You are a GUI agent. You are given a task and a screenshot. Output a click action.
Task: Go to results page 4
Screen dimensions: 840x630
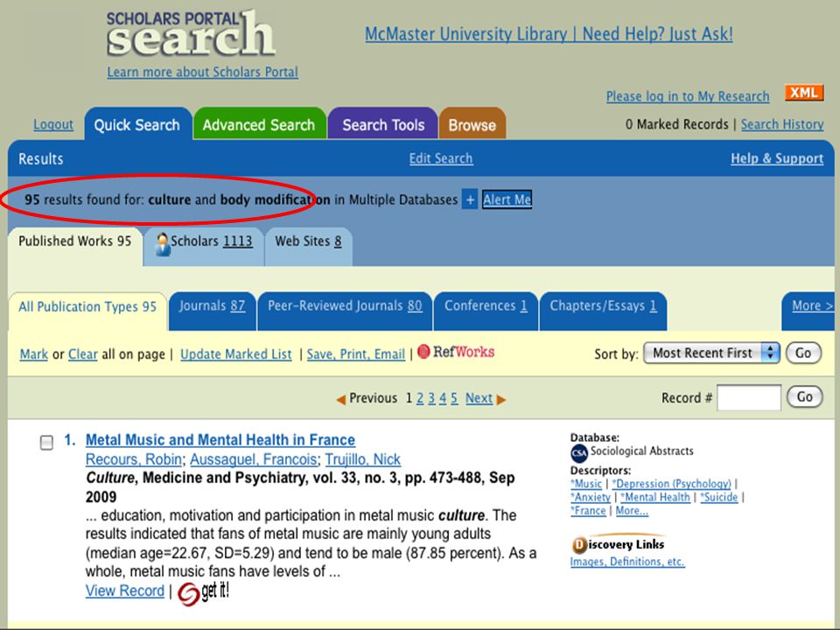pos(443,398)
